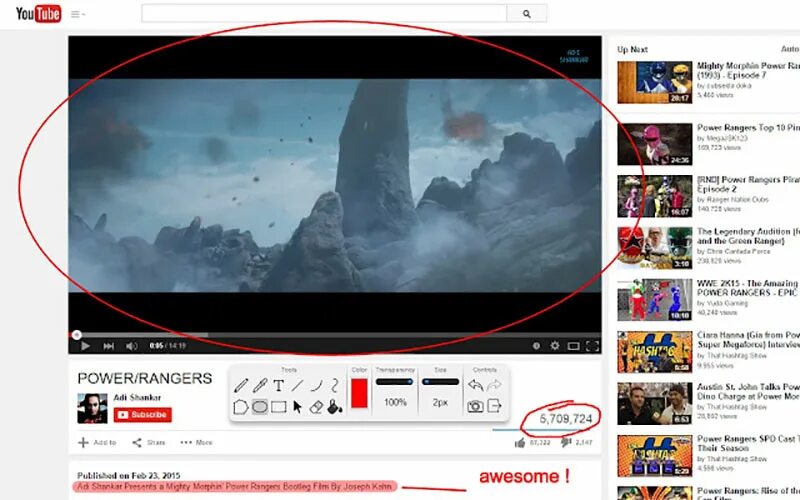Open the Adi Shankar channel link

click(x=137, y=397)
